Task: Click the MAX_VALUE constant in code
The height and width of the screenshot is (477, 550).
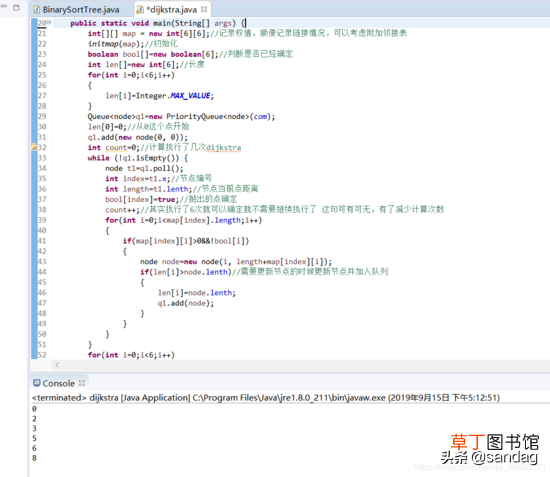Action: (190, 96)
